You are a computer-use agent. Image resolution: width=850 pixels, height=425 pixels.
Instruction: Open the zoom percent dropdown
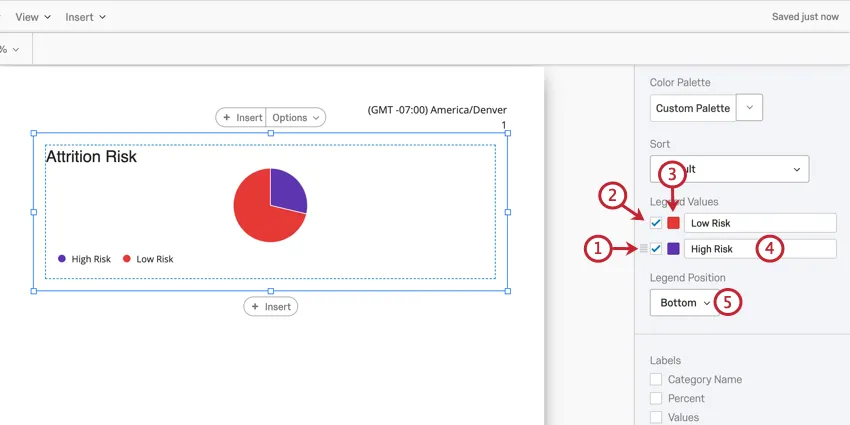tap(10, 49)
